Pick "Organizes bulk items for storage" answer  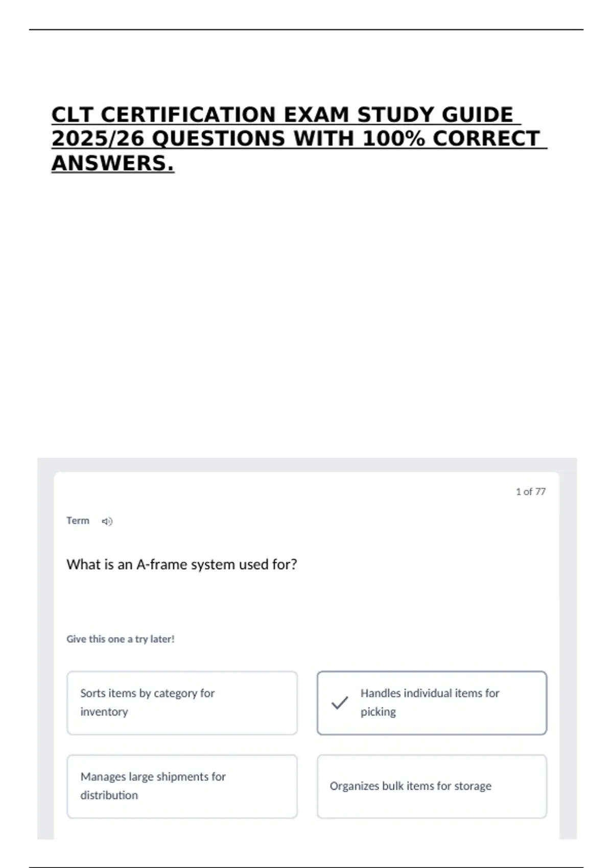[x=432, y=786]
